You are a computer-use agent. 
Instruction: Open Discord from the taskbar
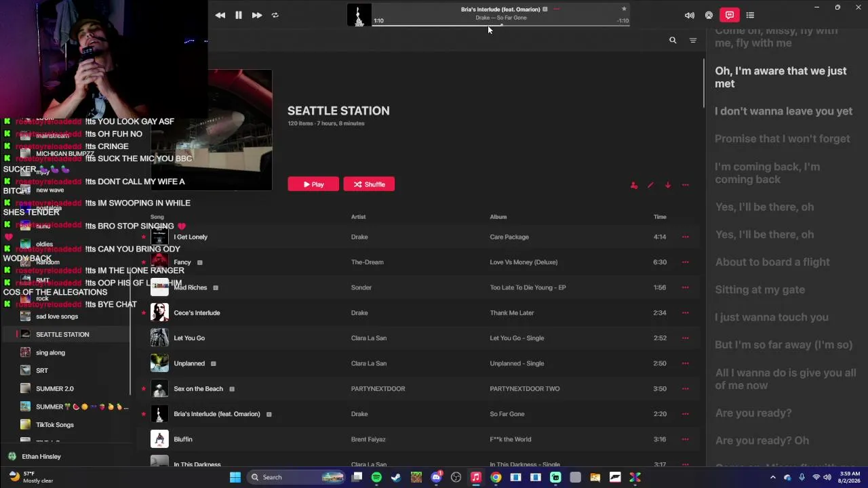coord(436,477)
